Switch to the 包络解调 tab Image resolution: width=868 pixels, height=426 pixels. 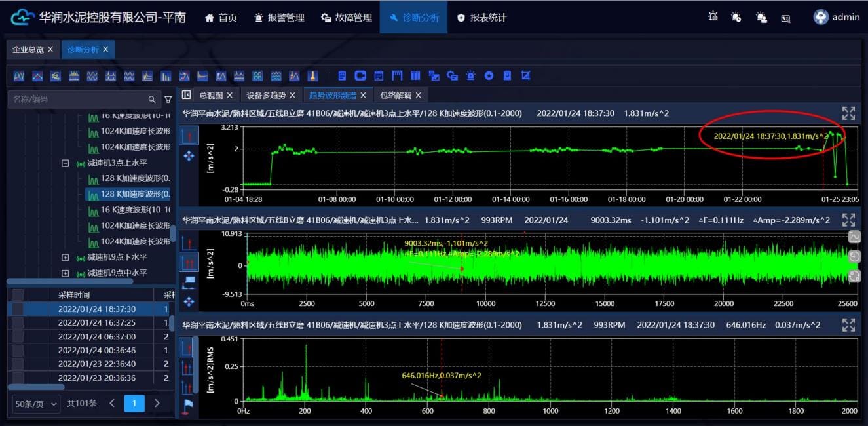[396, 95]
